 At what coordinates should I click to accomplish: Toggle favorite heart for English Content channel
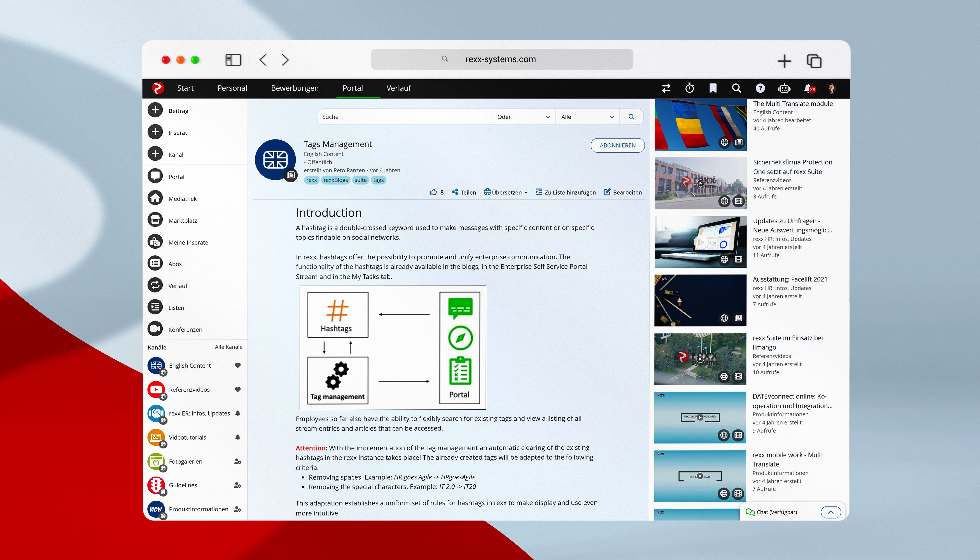(x=238, y=365)
